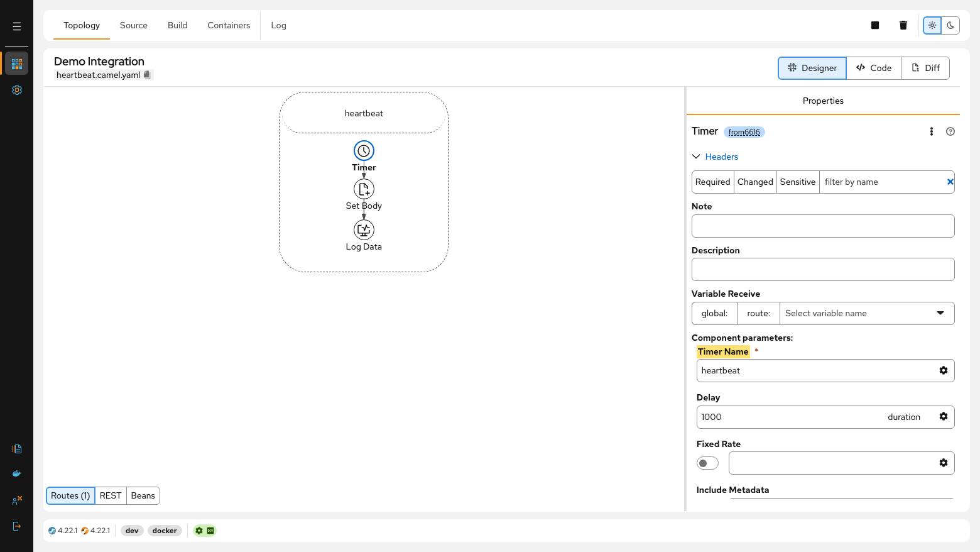This screenshot has height=552, width=980.
Task: Show the REST section
Action: tap(111, 495)
